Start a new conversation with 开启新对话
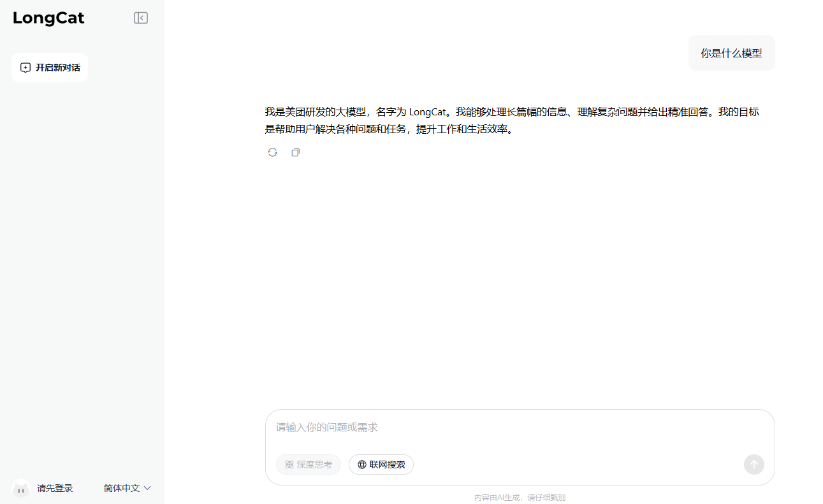 50,67
